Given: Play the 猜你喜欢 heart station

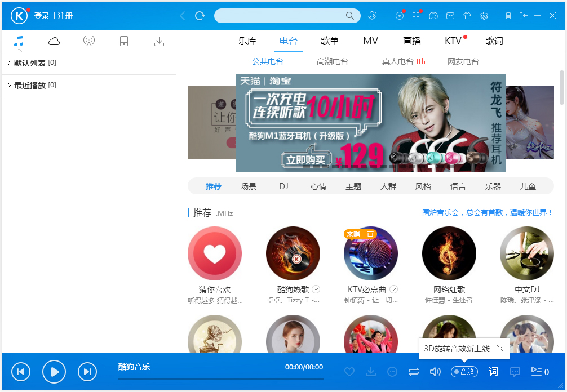Looking at the screenshot, I should pyautogui.click(x=215, y=253).
